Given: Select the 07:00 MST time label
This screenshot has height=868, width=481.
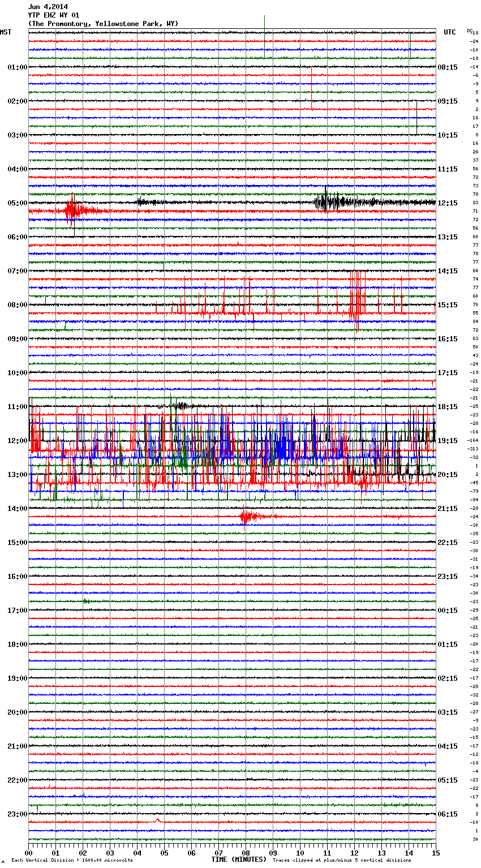Looking at the screenshot, I should [17, 271].
